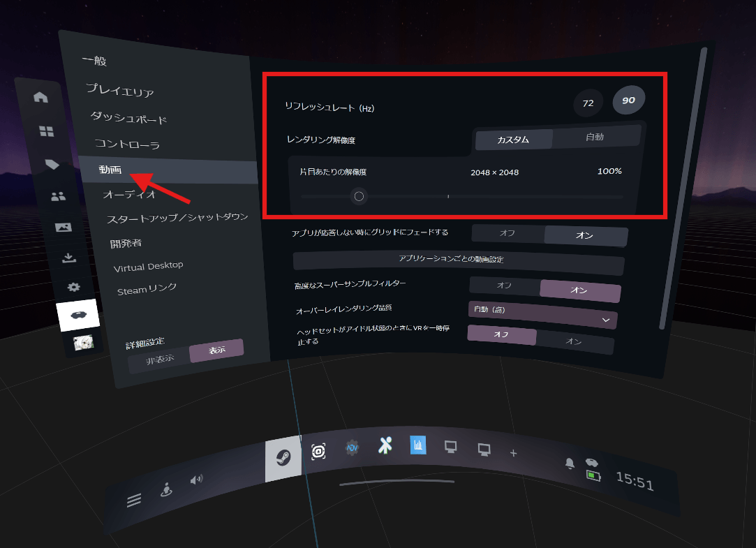
Task: Open the hamburger menu in dock
Action: [134, 500]
